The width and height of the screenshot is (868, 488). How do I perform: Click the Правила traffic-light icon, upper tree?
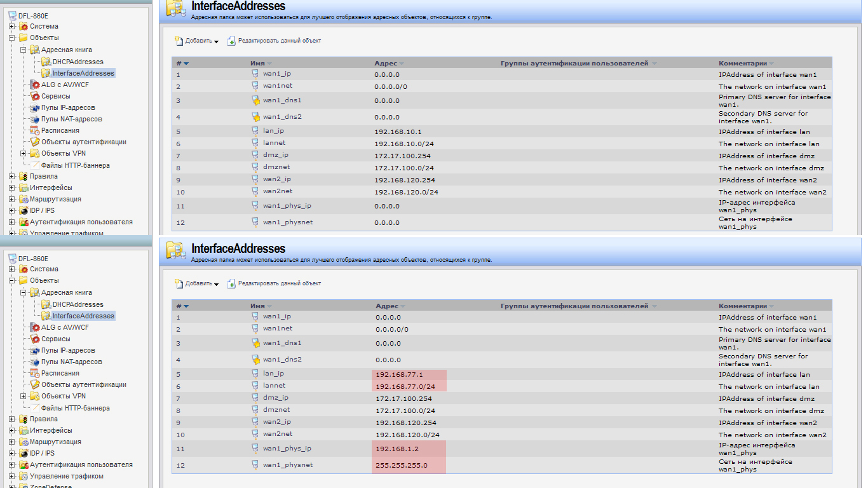click(24, 176)
